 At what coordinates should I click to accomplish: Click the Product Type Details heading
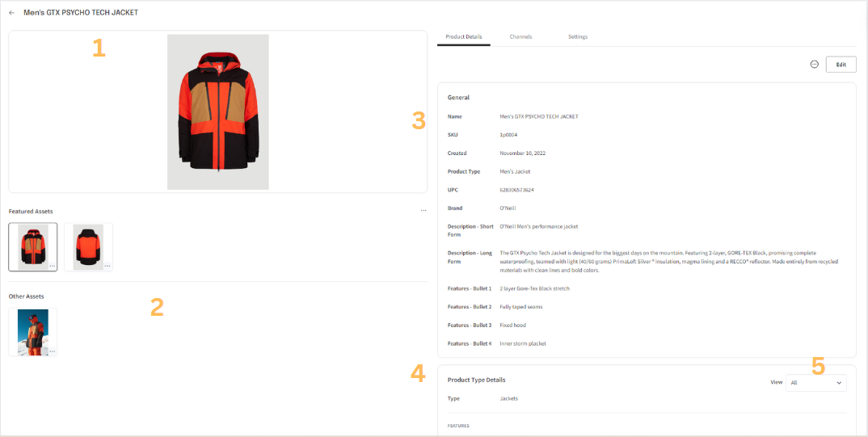coord(476,380)
